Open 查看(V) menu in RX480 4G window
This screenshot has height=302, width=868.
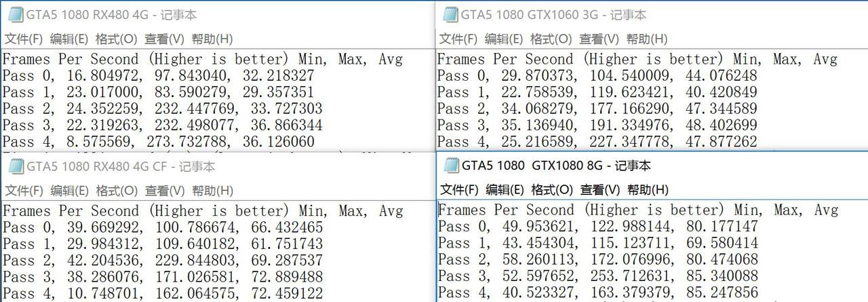(164, 39)
